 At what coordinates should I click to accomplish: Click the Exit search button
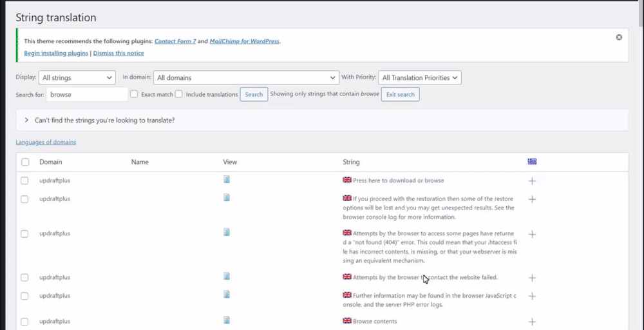[400, 94]
